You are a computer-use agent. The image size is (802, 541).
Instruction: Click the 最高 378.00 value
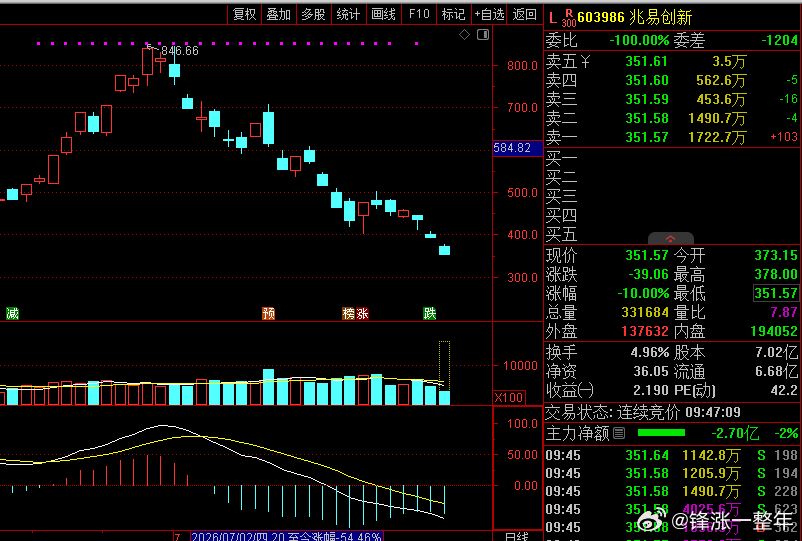point(776,274)
